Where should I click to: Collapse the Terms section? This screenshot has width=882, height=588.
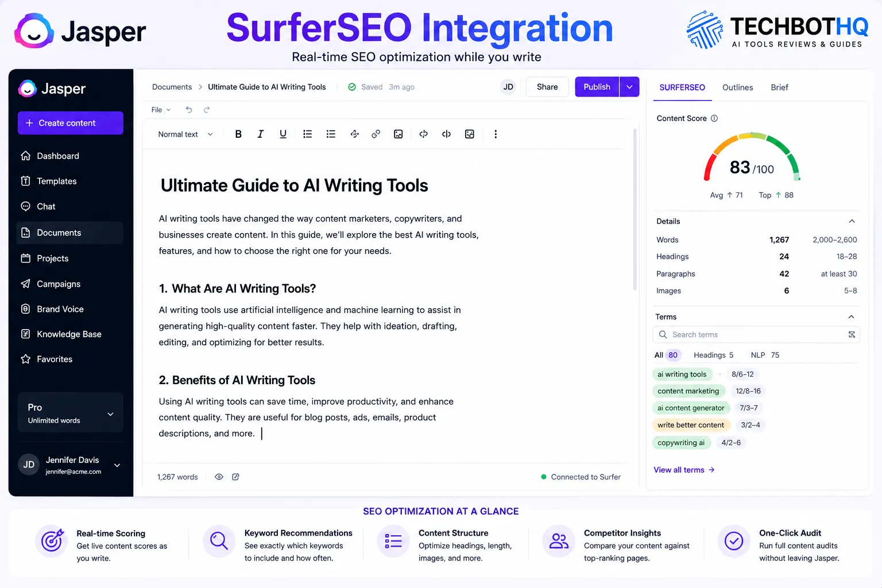click(x=851, y=316)
